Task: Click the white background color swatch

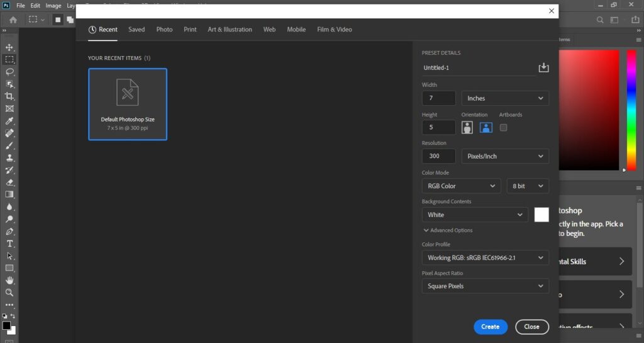Action: 541,215
